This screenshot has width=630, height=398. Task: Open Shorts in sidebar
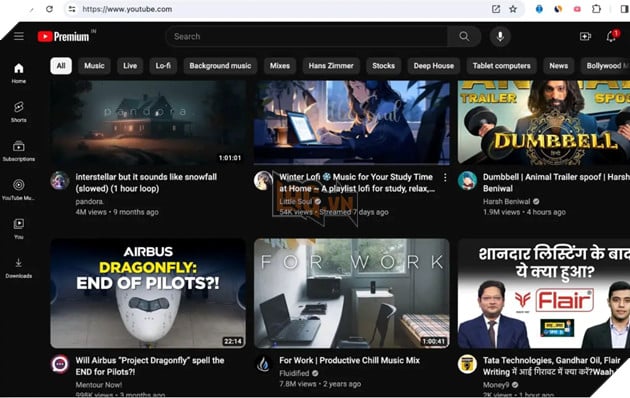18,112
